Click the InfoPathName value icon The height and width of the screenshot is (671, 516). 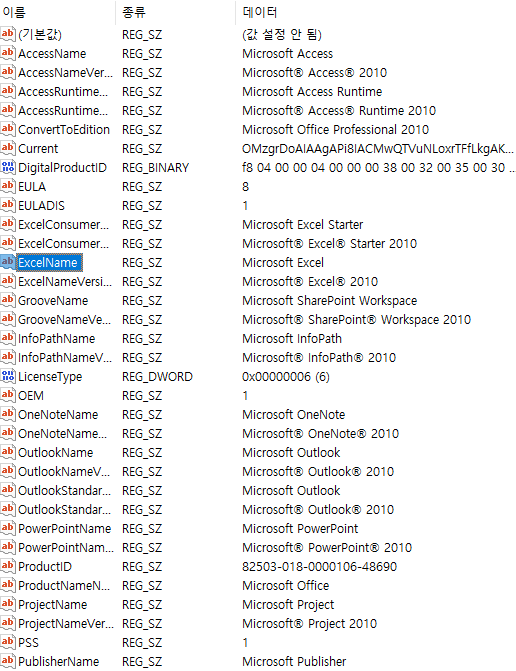[x=8, y=338]
